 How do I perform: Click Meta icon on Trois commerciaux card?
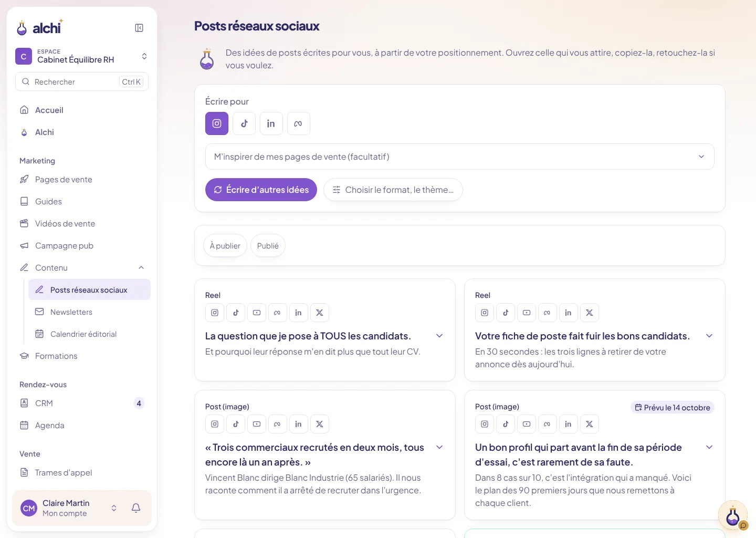point(278,424)
